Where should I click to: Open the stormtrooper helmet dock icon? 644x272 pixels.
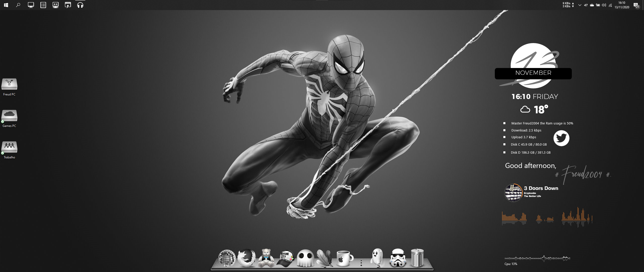coord(398,258)
